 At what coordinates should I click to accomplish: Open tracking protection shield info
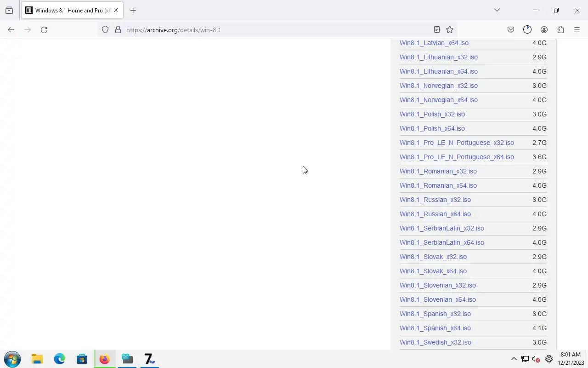coord(105,30)
